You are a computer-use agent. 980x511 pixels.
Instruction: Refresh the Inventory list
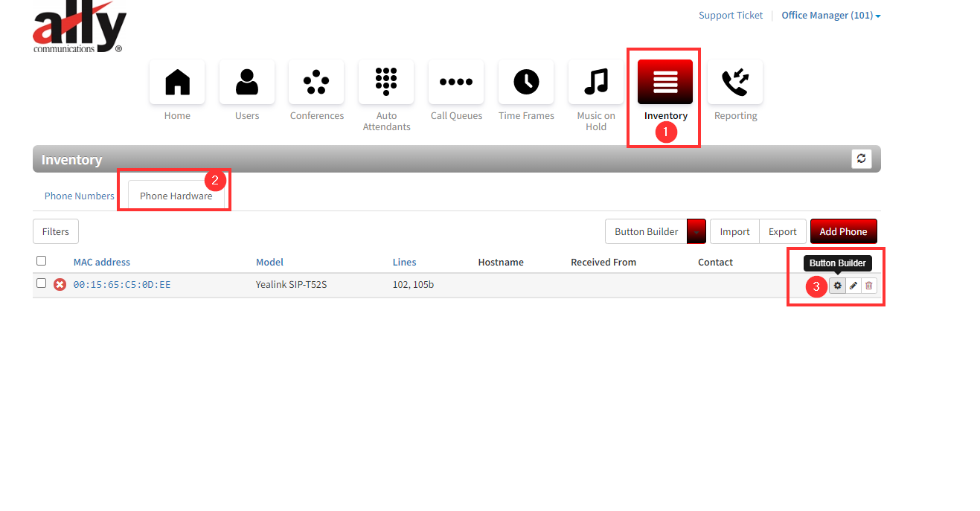(862, 158)
